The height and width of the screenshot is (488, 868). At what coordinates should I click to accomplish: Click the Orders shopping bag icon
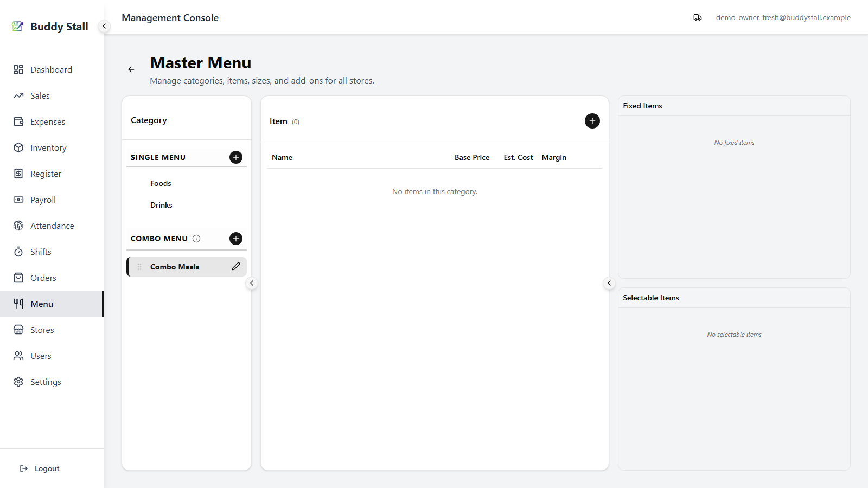[18, 278]
